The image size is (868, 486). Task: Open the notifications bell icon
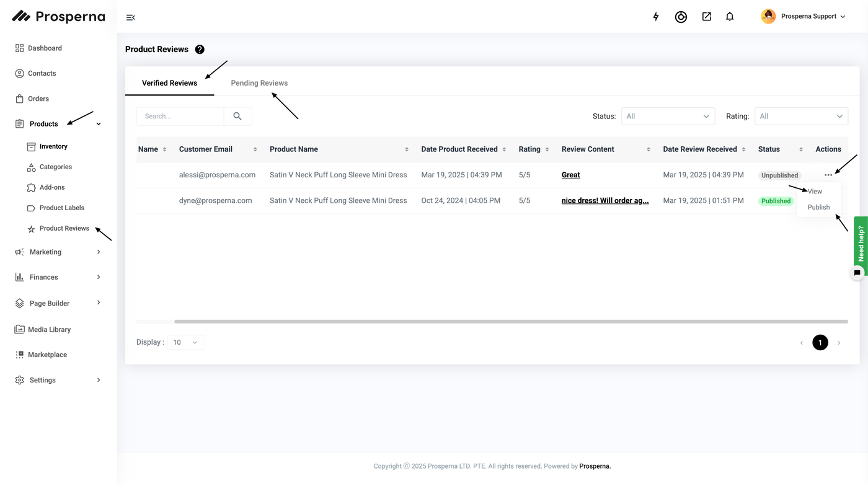click(x=730, y=17)
